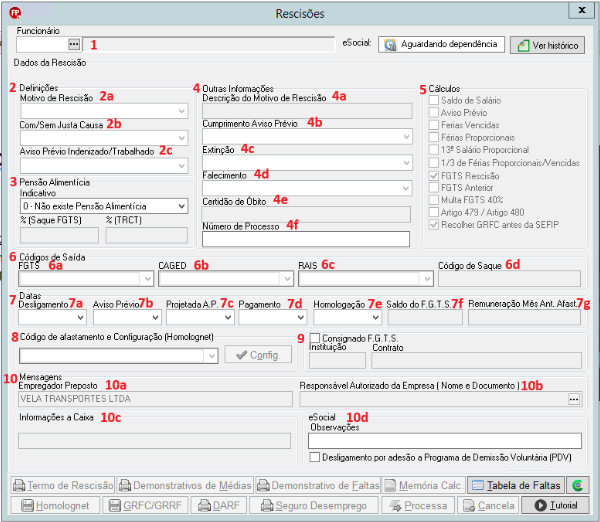Open Pagamento date dropdown
600x522 pixels.
pos(301,317)
